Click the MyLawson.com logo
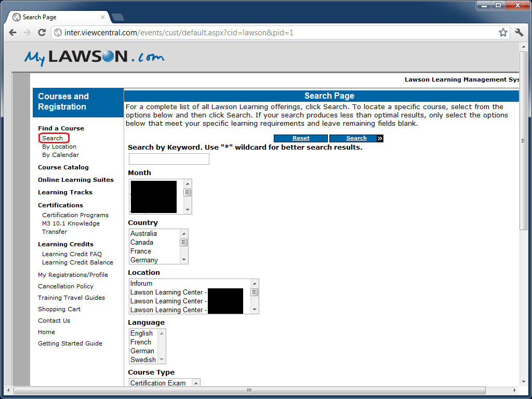 coord(94,57)
